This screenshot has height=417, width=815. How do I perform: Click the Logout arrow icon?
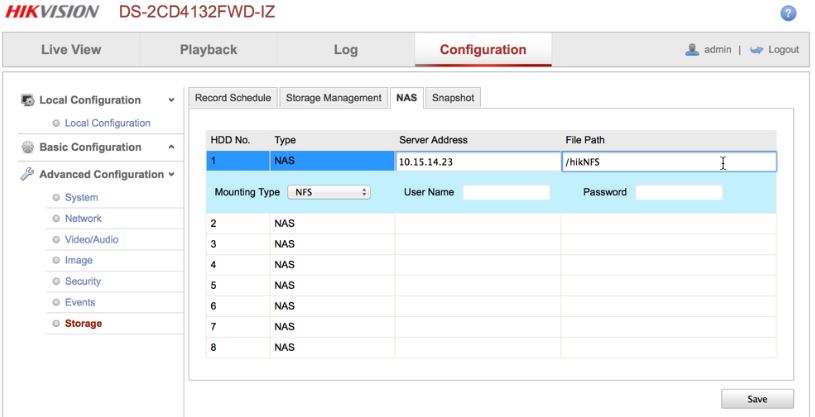pos(755,50)
